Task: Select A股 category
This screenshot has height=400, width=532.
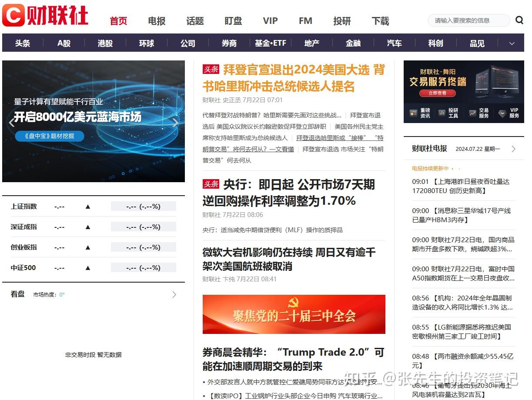Action: (64, 43)
